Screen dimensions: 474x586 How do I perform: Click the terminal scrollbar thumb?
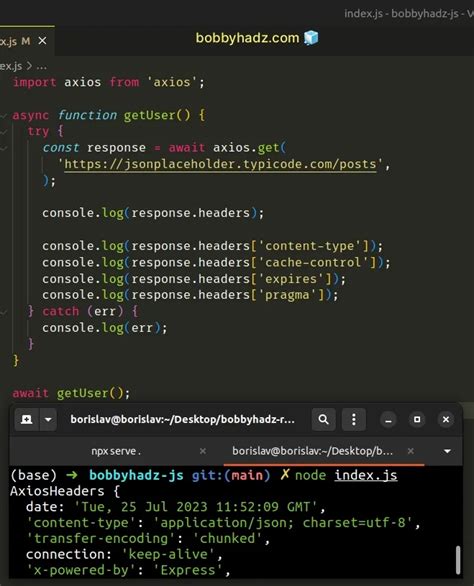click(458, 559)
